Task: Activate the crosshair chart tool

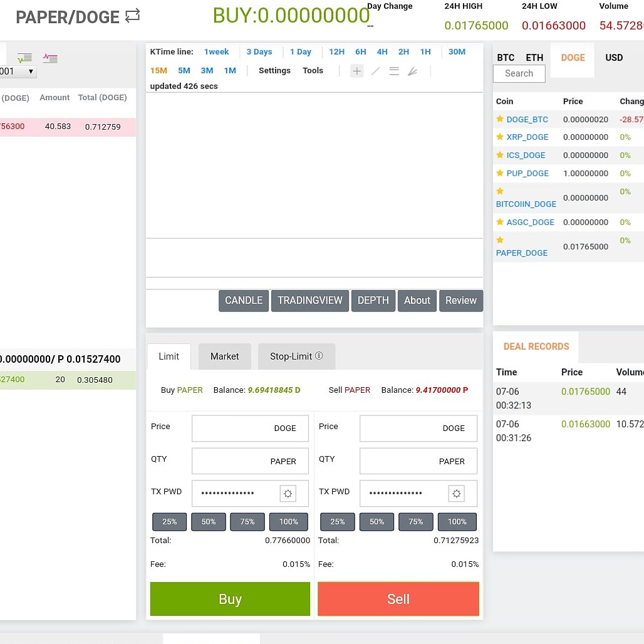Action: 357,71
